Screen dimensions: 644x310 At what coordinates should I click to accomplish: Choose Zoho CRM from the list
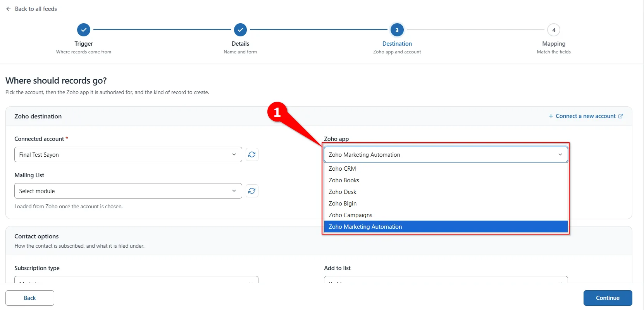[446, 169]
